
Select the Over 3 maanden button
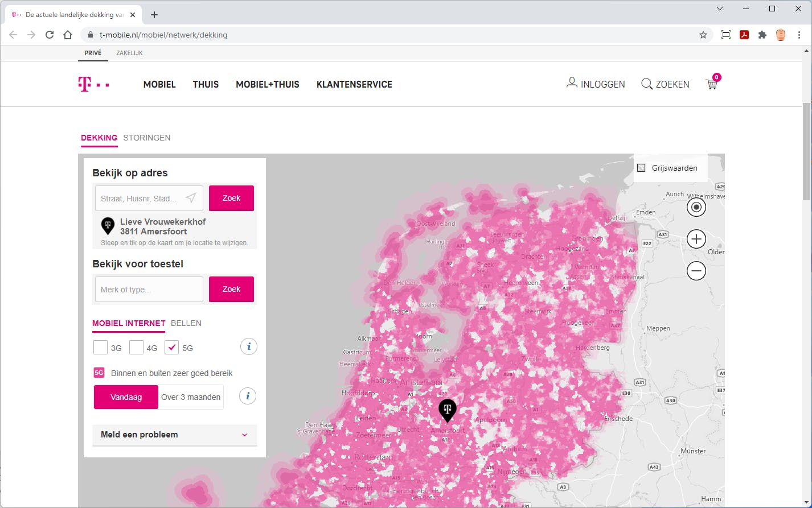[191, 397]
